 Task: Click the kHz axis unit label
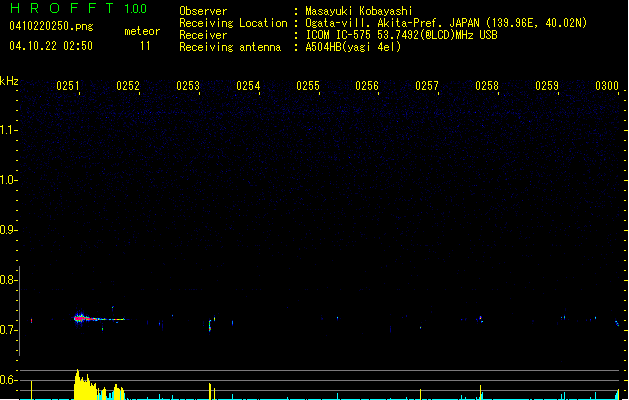click(9, 81)
